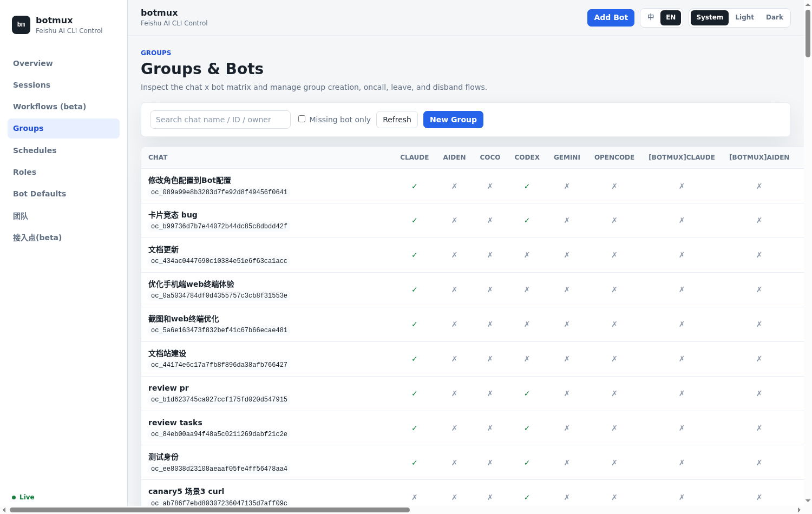Image resolution: width=812 pixels, height=514 pixels.
Task: Open the Schedules page
Action: click(64, 150)
